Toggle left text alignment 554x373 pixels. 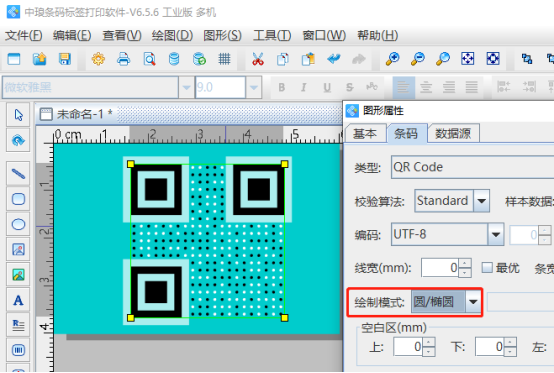403,87
